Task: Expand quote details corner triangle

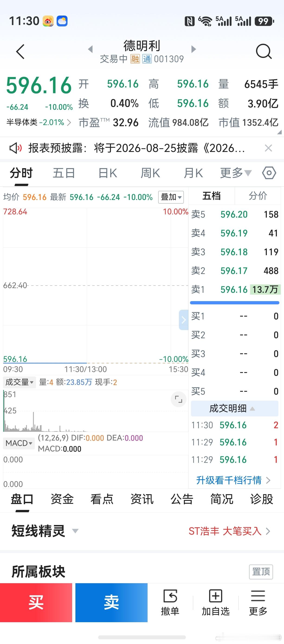Action: [280, 132]
